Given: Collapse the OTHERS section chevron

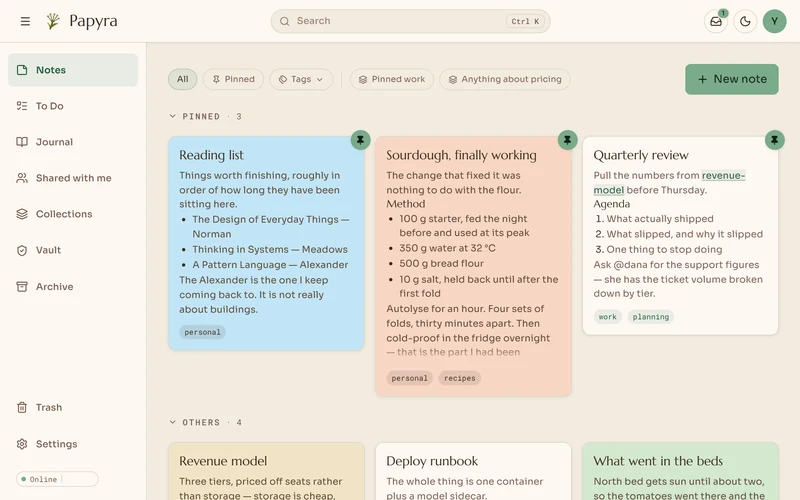Looking at the screenshot, I should (172, 422).
